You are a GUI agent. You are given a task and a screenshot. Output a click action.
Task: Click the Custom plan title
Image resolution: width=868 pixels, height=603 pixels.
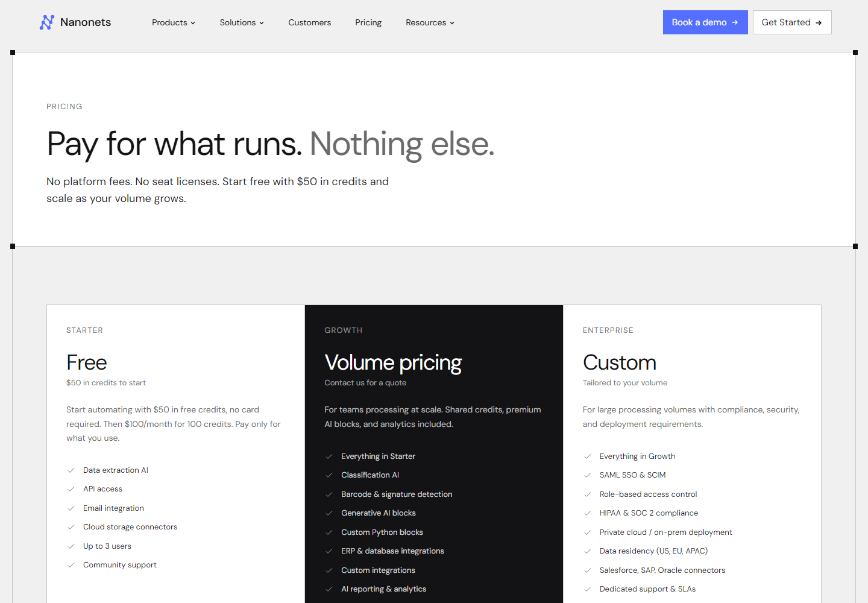620,362
